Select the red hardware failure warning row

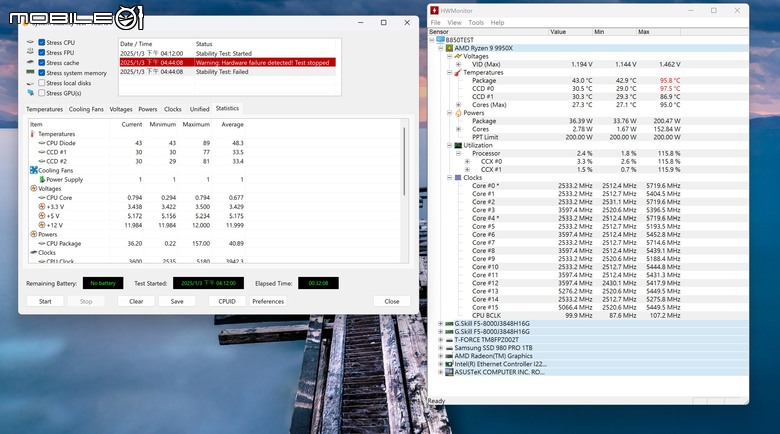[228, 63]
